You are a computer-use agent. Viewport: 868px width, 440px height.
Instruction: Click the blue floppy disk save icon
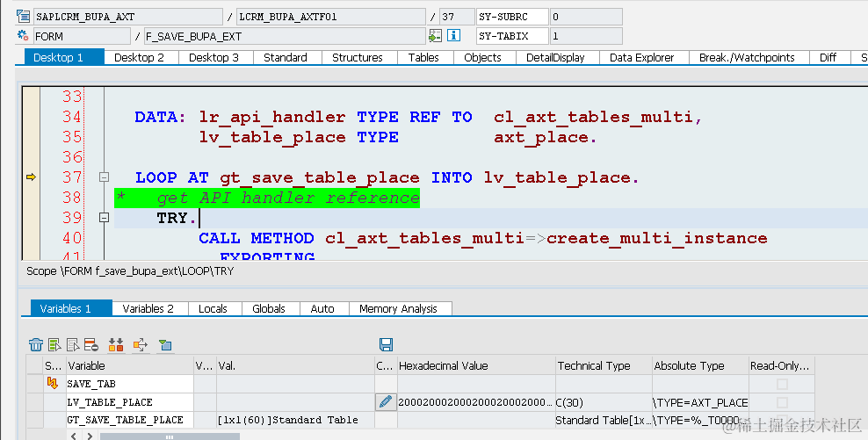[387, 344]
